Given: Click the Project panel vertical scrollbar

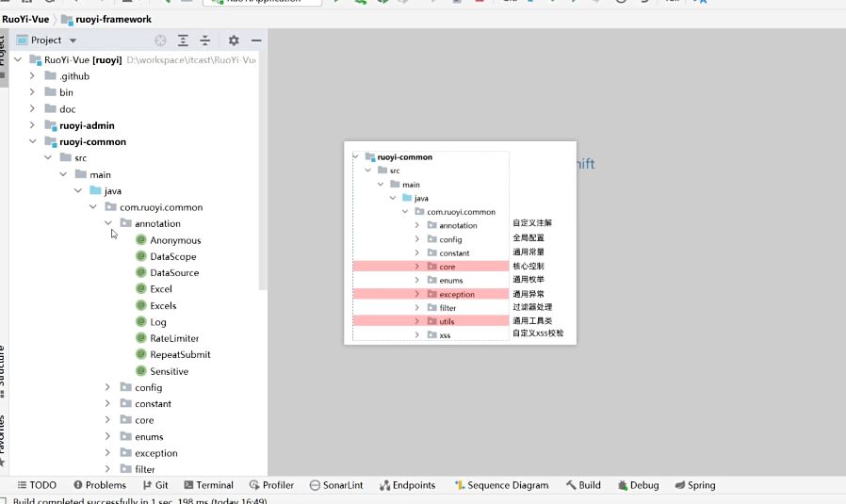Looking at the screenshot, I should coord(263,172).
